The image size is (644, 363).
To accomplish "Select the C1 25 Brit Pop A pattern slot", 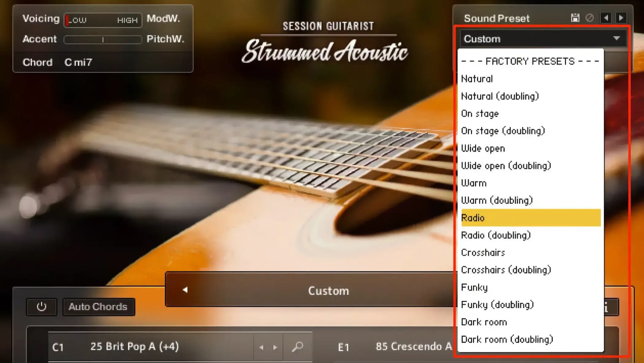I will pyautogui.click(x=151, y=347).
